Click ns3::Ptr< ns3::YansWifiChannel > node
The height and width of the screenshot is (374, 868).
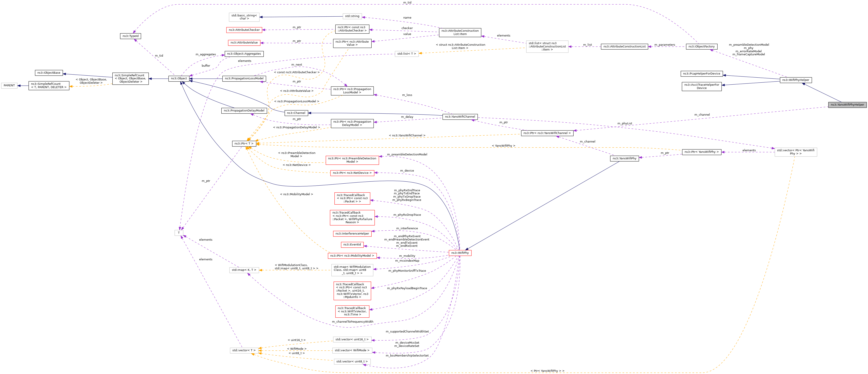point(547,133)
